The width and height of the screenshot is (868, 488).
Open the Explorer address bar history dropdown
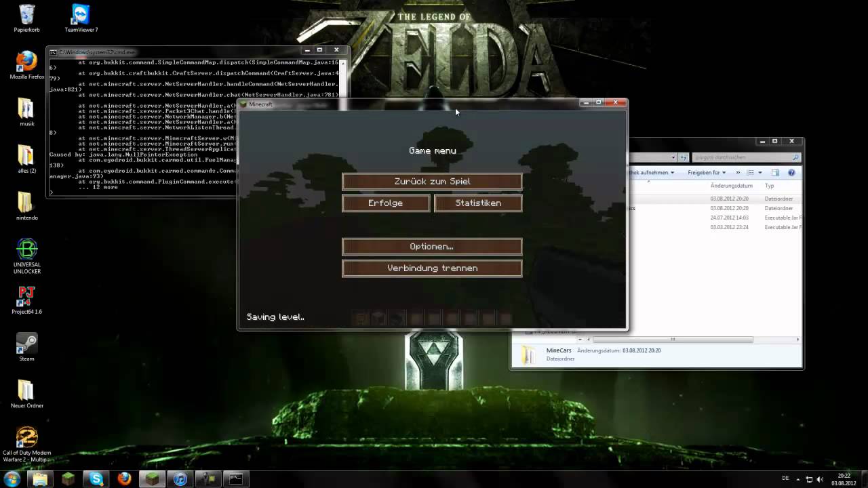click(x=673, y=157)
